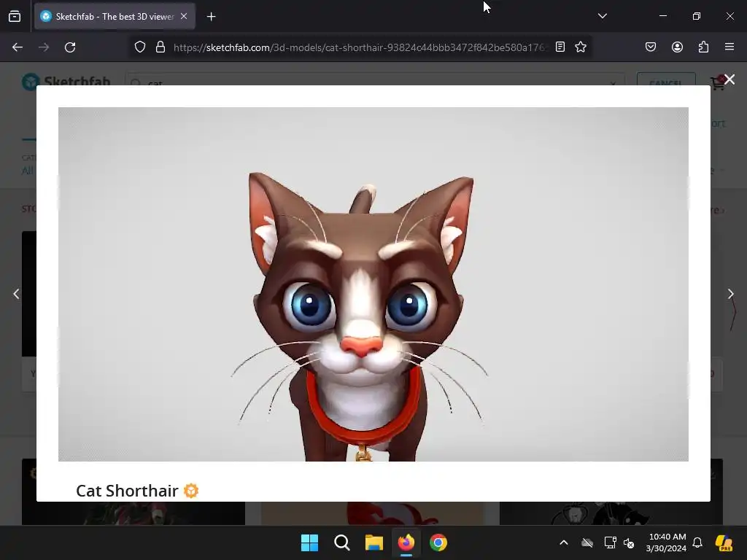Click the site security padlock icon

[160, 47]
